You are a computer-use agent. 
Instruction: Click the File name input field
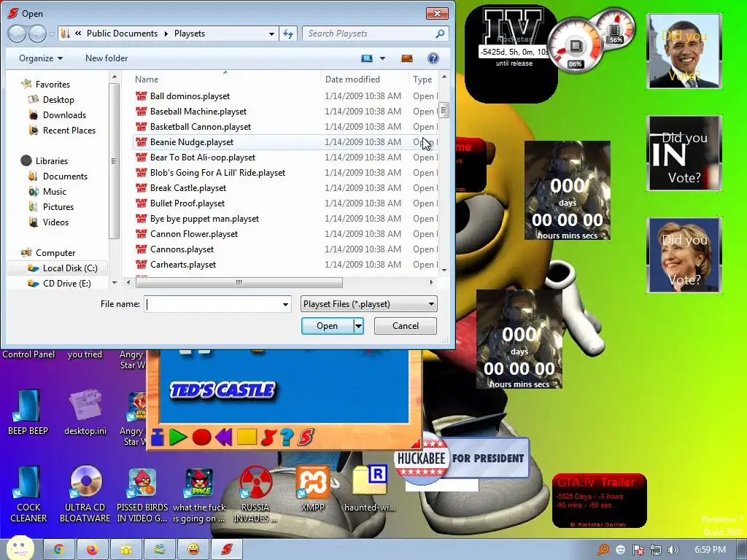click(x=212, y=304)
